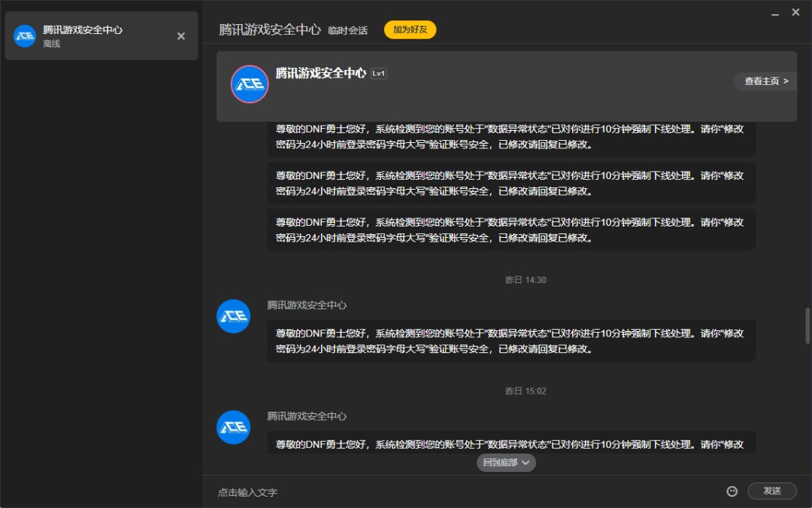Select the 腾讯游戏安全中心 chat in sidebar list
The width and height of the screenshot is (812, 508).
pyautogui.click(x=101, y=36)
